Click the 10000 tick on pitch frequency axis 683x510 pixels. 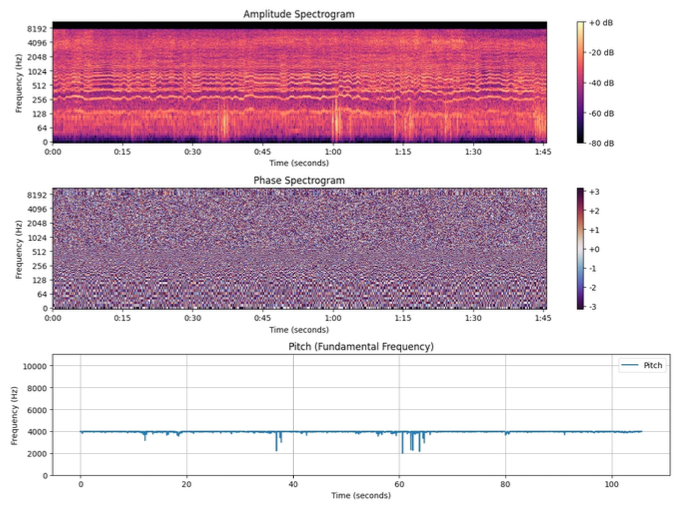click(50, 367)
